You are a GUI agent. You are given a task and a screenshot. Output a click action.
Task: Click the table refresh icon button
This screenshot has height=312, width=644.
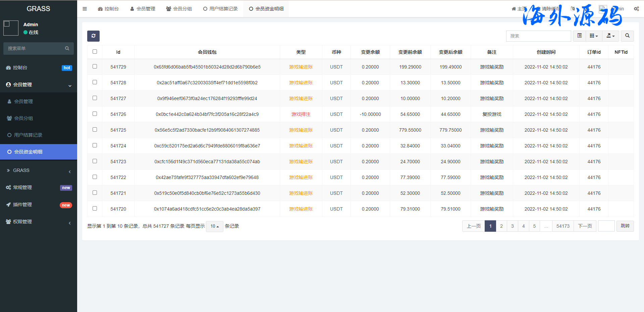(93, 36)
